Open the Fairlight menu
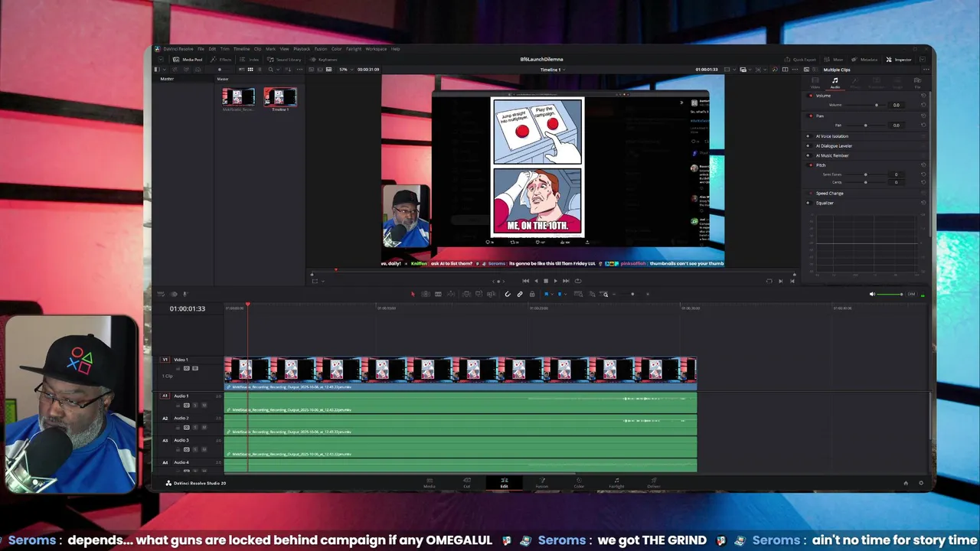This screenshot has height=551, width=980. click(354, 49)
